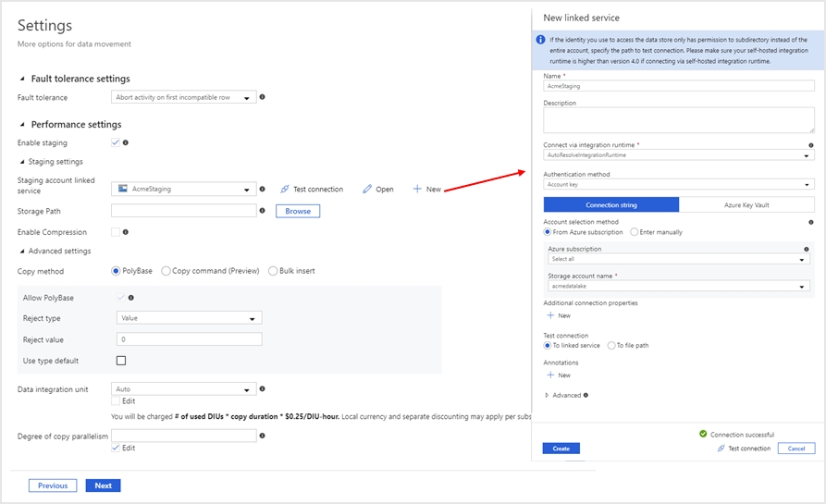Click info icon next to Allow PolyBase
Image resolution: width=826 pixels, height=504 pixels.
(131, 298)
